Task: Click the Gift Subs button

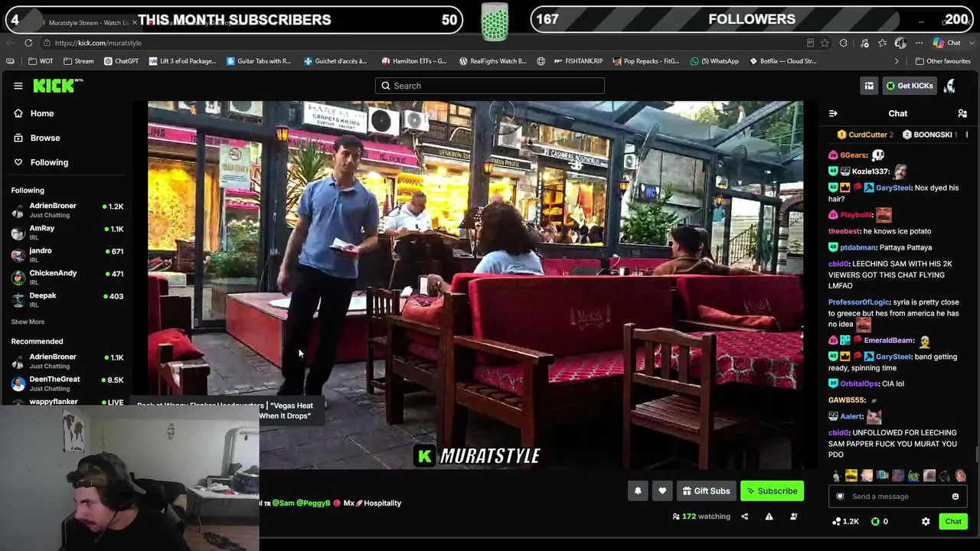Action: (x=706, y=491)
